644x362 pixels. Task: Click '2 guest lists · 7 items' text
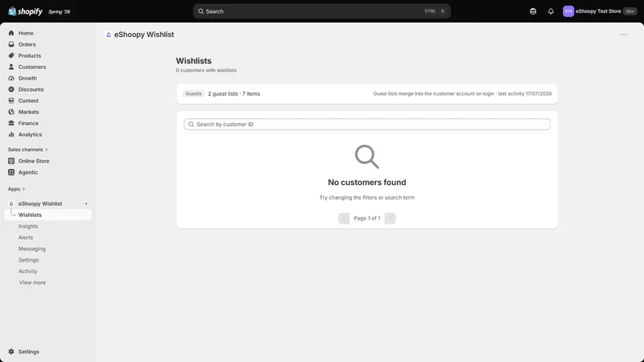coord(233,94)
